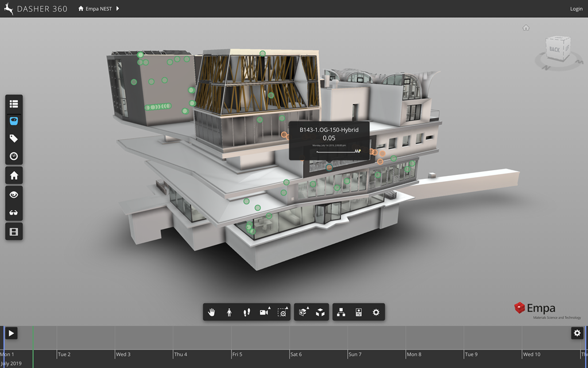Open the list panel in left sidebar
Image resolution: width=588 pixels, height=368 pixels.
(x=14, y=104)
